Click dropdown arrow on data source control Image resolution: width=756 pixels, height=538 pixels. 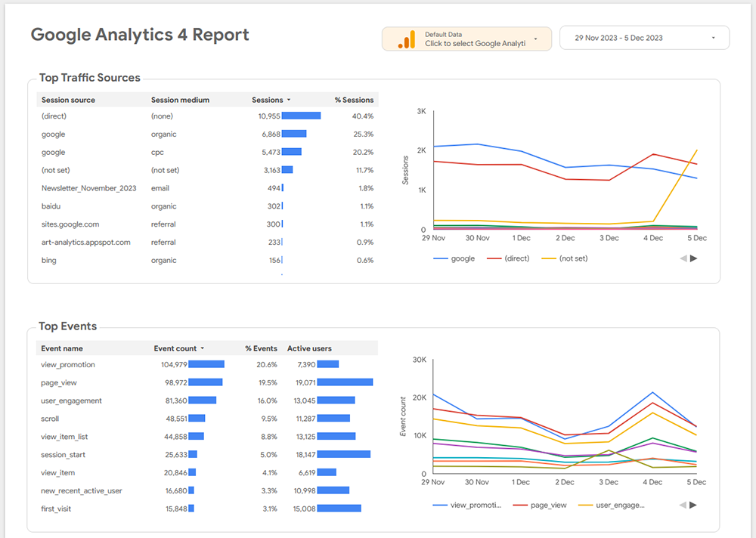[536, 39]
